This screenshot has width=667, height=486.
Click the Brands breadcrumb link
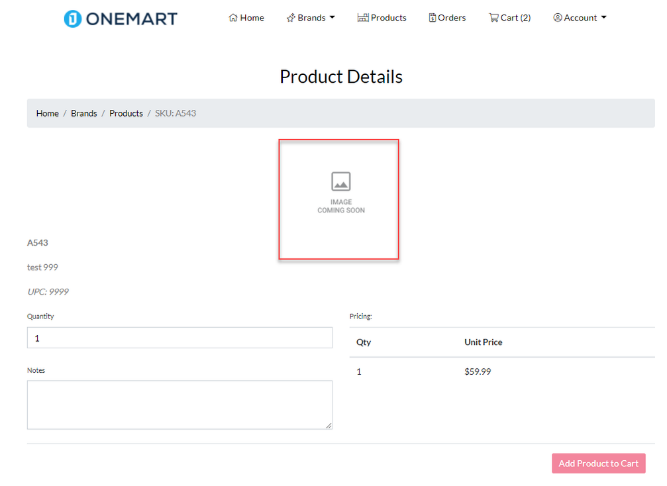pyautogui.click(x=84, y=114)
